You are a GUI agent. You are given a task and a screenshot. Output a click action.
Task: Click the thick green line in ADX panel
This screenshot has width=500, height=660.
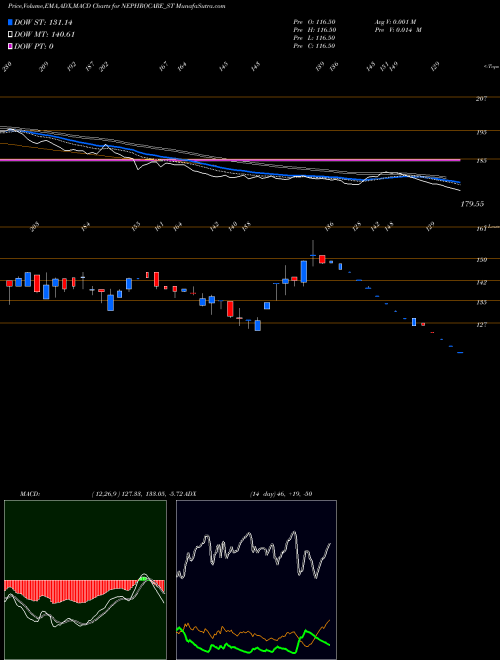point(253,646)
